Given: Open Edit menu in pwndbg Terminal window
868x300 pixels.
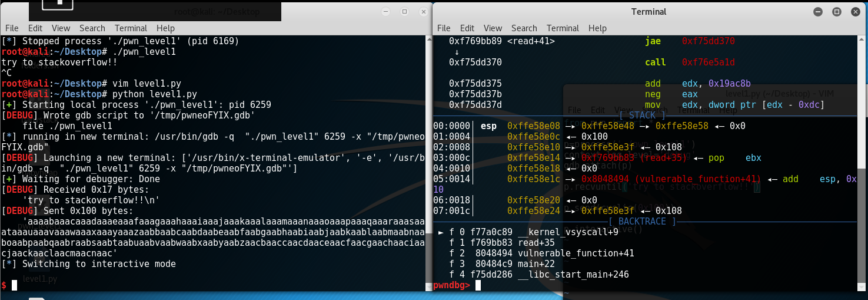Looking at the screenshot, I should tap(467, 28).
